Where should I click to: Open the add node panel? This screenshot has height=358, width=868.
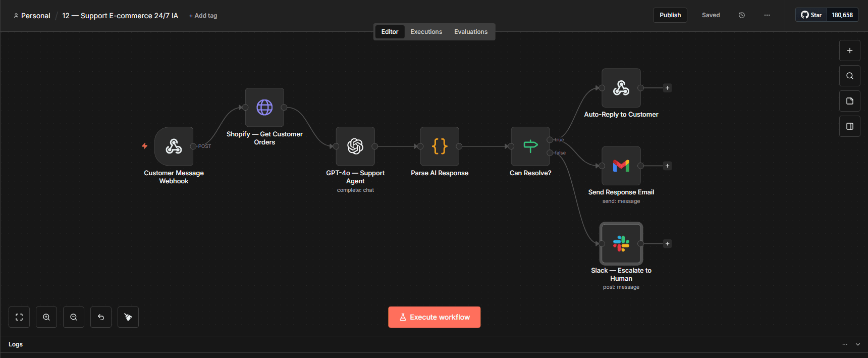pyautogui.click(x=850, y=50)
